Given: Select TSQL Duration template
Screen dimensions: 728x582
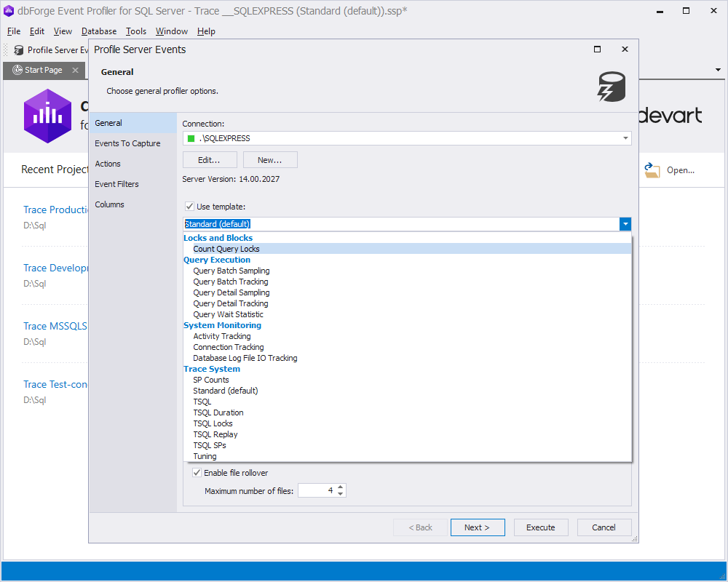Looking at the screenshot, I should (x=408, y=412).
